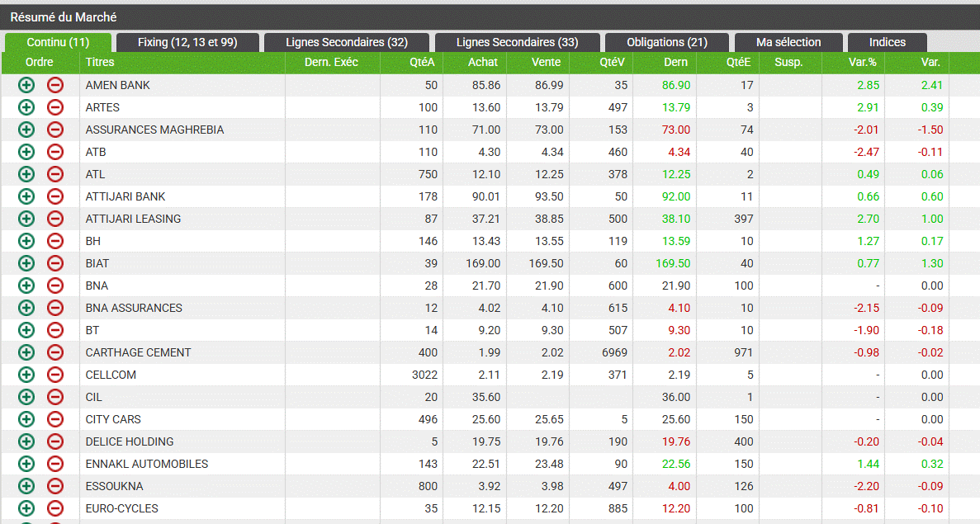
Task: Click the green plus icon for ATL
Action: (26, 174)
